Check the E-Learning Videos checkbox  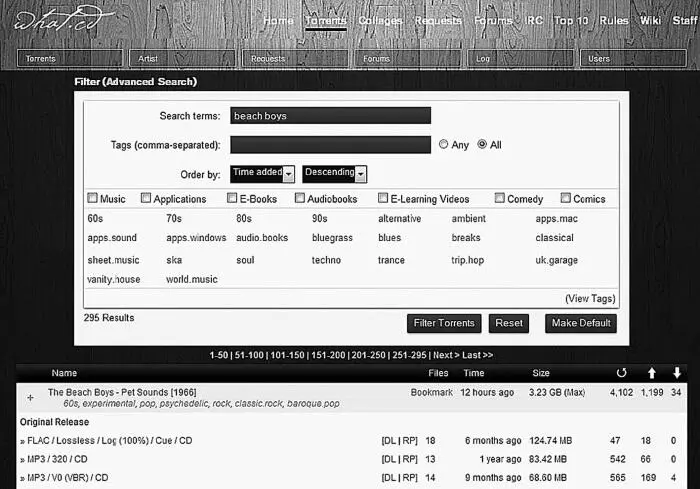click(x=383, y=198)
